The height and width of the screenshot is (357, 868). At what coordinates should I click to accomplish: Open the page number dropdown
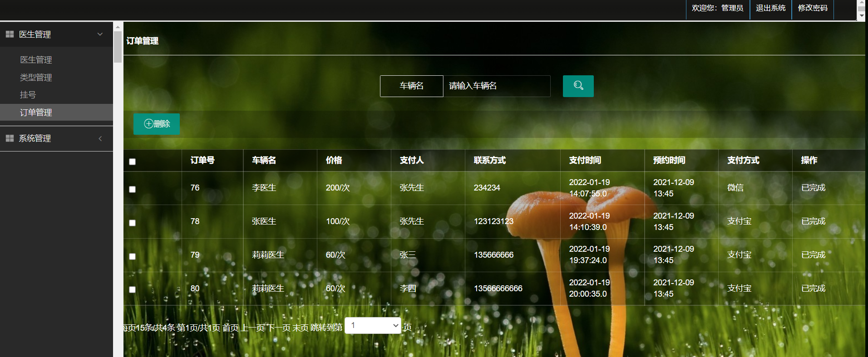pos(373,325)
